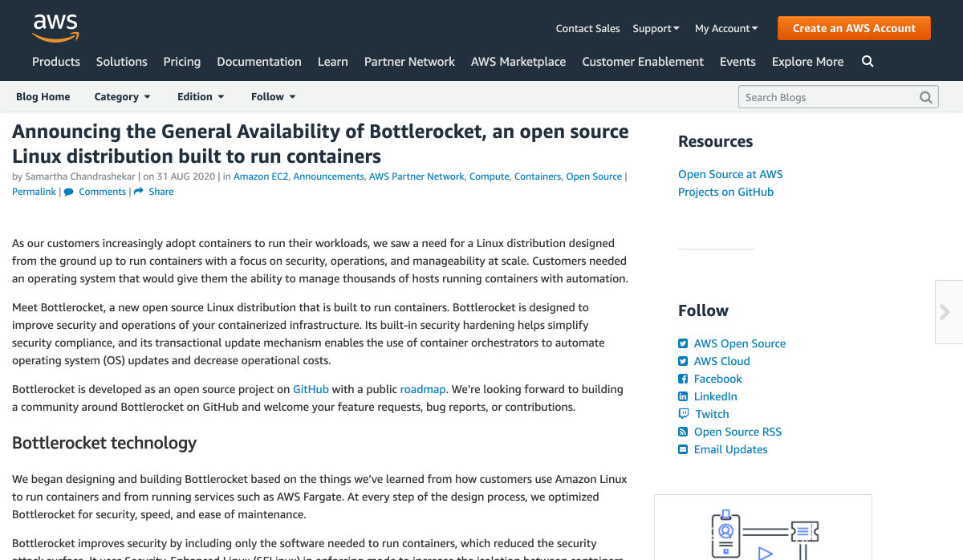Open the Support dropdown menu
963x560 pixels.
[x=656, y=29]
